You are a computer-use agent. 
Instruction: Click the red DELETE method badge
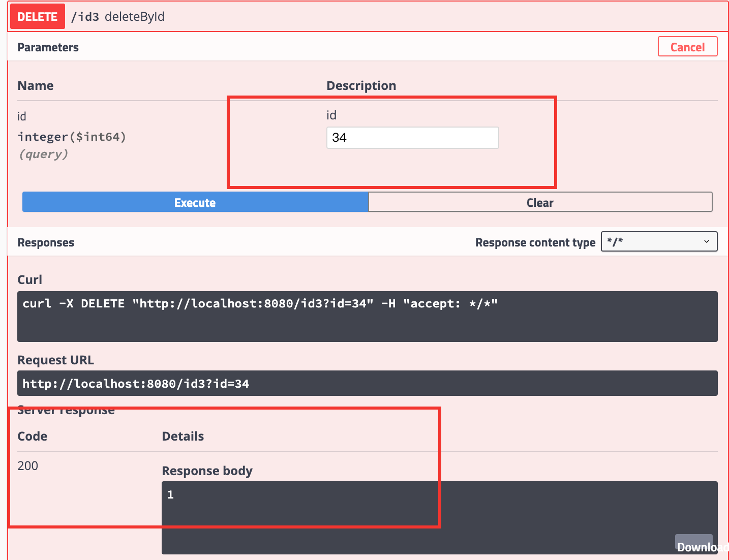coord(37,17)
